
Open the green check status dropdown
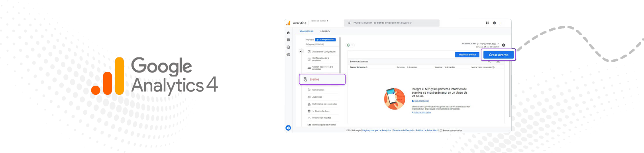(350, 45)
